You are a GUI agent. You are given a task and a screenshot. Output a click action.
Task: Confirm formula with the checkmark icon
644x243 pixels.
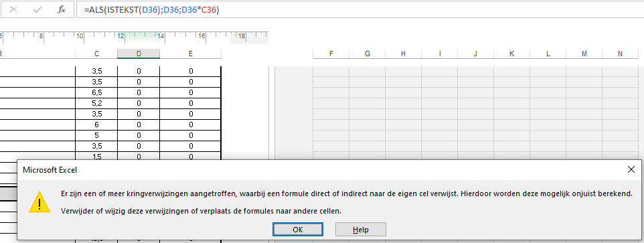[37, 10]
